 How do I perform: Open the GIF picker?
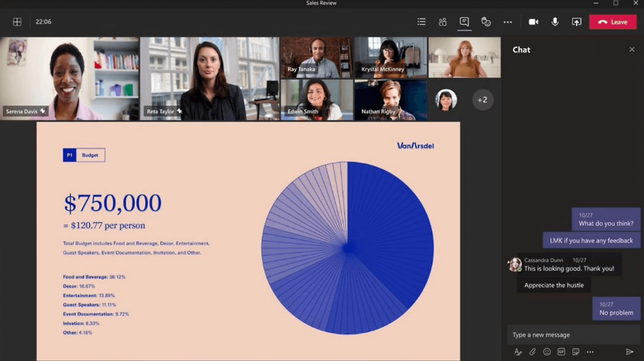(x=561, y=352)
